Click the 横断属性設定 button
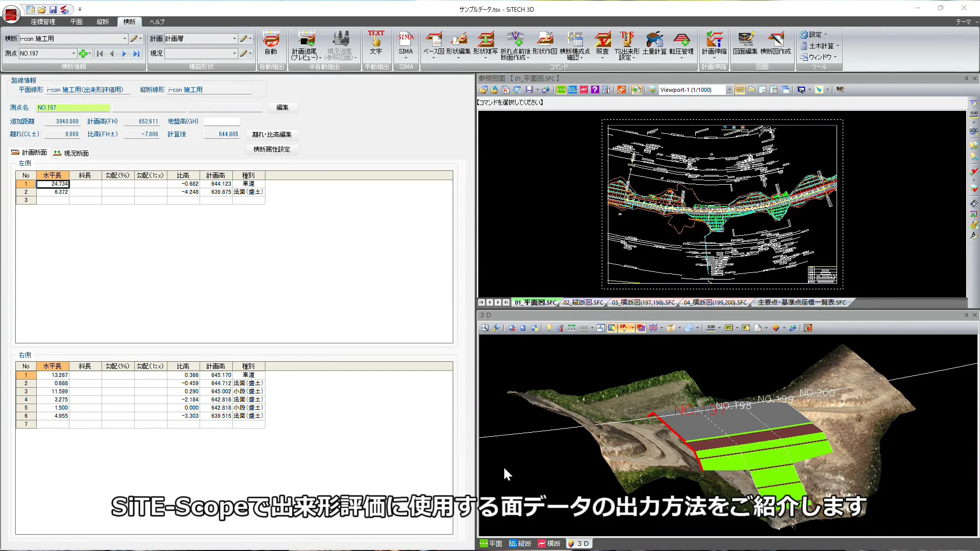Screen dimensions: 980x551 [272, 149]
